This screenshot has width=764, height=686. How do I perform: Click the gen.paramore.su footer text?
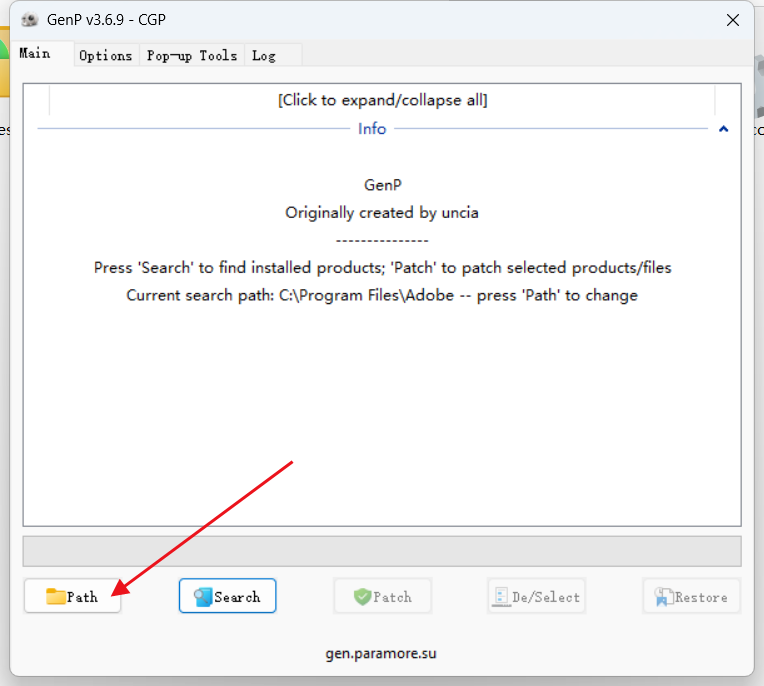coord(381,653)
